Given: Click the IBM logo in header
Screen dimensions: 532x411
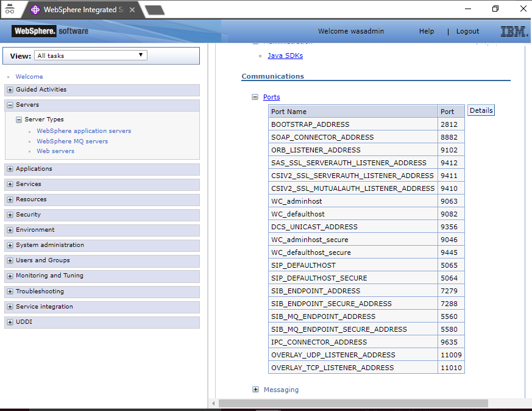Looking at the screenshot, I should [x=514, y=32].
